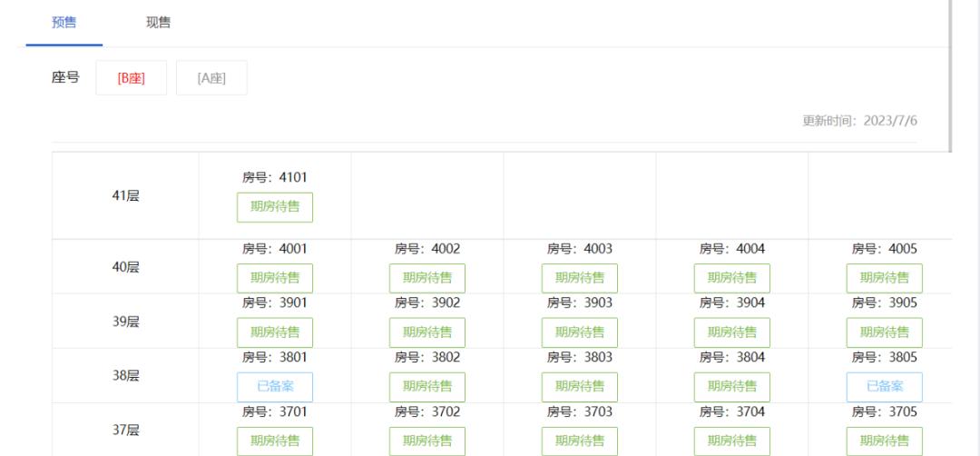This screenshot has height=456, width=980.
Task: Click the 房号: 3805 text
Action: tap(885, 357)
